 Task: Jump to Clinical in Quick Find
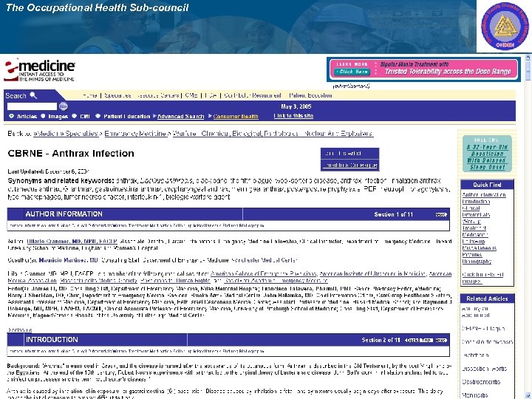pos(471,208)
